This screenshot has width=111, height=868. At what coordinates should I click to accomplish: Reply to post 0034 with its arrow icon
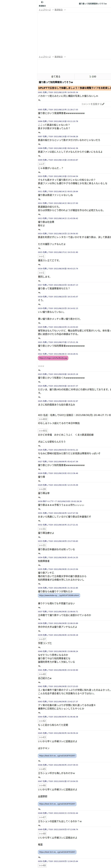click(x=39, y=565)
